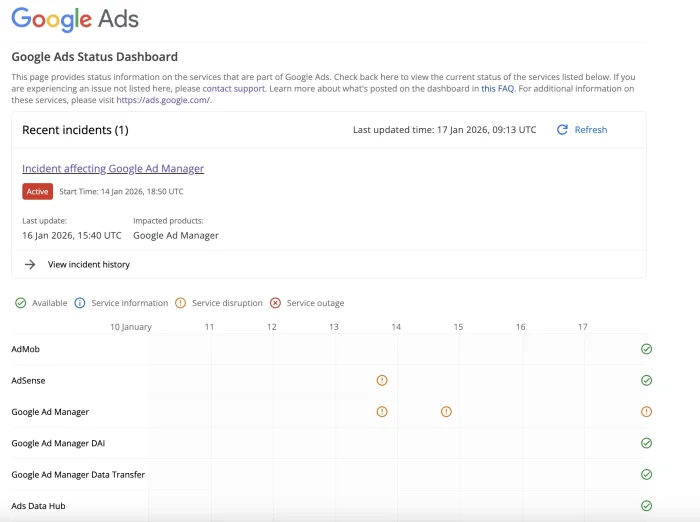Image resolution: width=700 pixels, height=522 pixels.
Task: Click AdSense disruption icon near 14 January
Action: pos(382,380)
